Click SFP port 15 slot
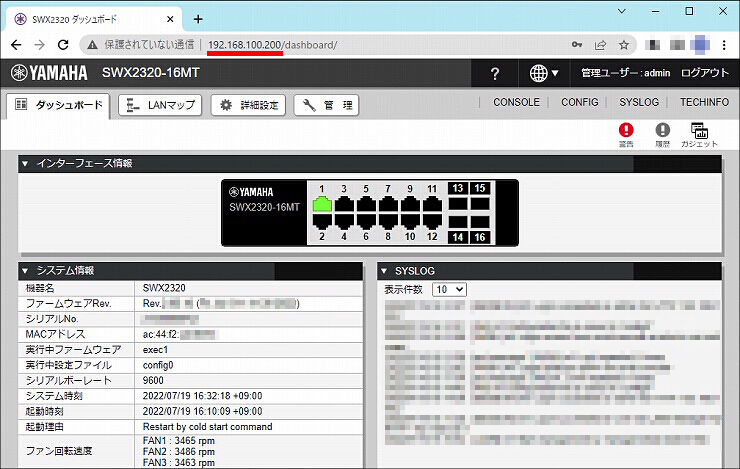The height and width of the screenshot is (469, 740). coord(480,204)
